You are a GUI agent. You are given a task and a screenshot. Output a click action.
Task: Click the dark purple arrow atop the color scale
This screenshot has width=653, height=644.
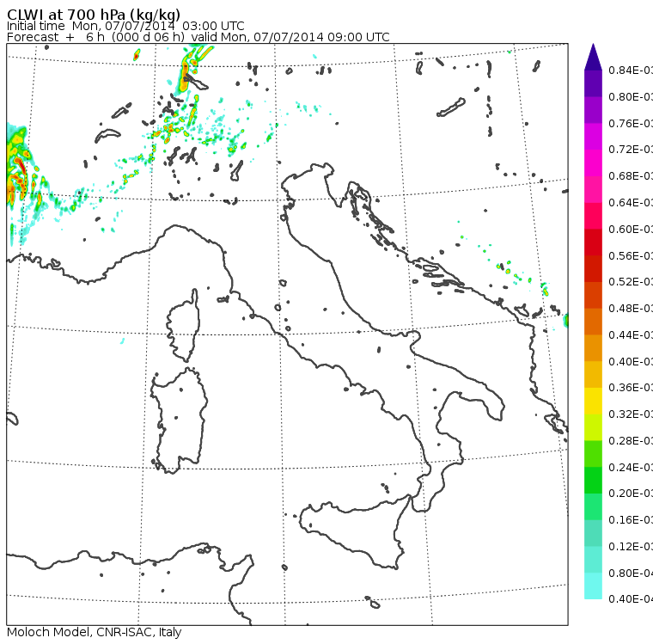pos(593,58)
